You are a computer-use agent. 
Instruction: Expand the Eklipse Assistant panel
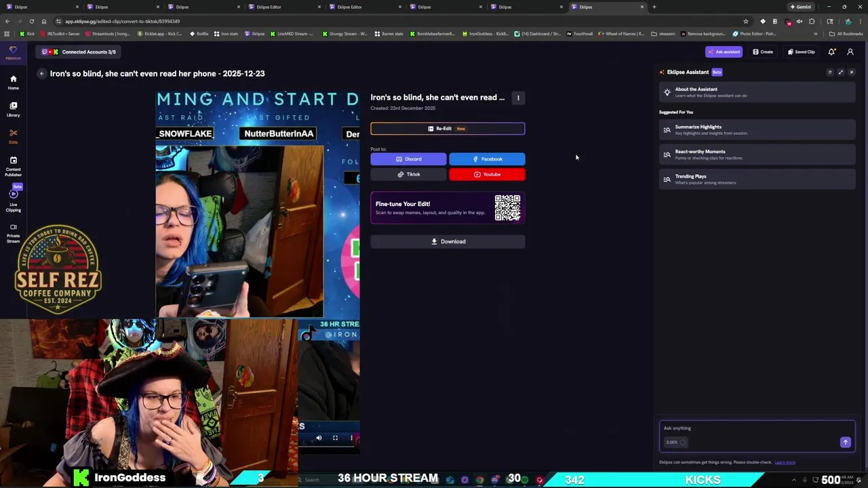point(841,72)
